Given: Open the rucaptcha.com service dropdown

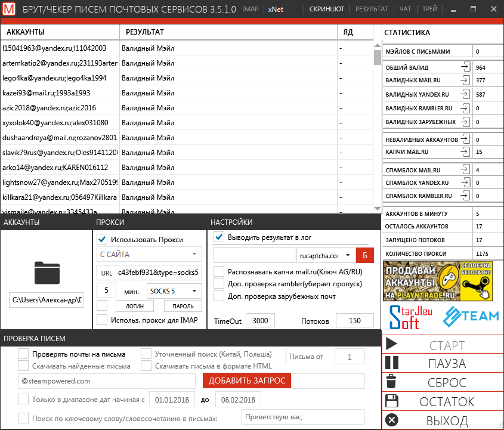Looking at the screenshot, I should 325,255.
